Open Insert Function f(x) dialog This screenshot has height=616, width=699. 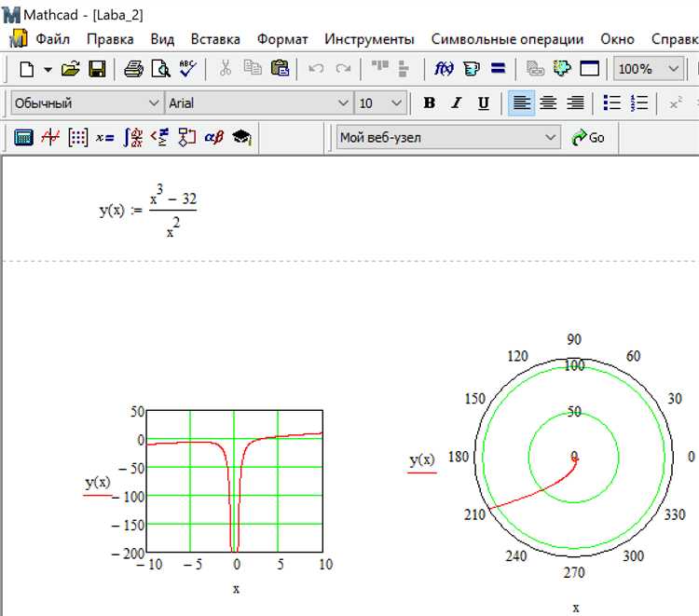(444, 68)
